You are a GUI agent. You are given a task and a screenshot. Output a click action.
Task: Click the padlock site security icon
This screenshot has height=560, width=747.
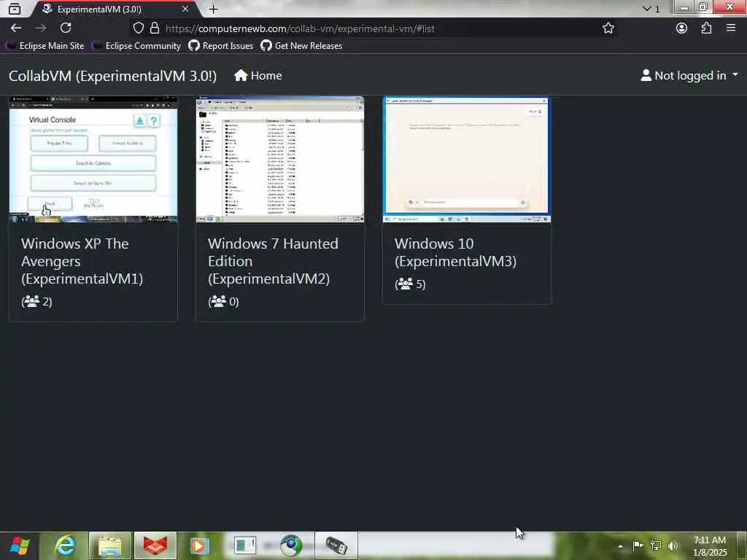155,28
